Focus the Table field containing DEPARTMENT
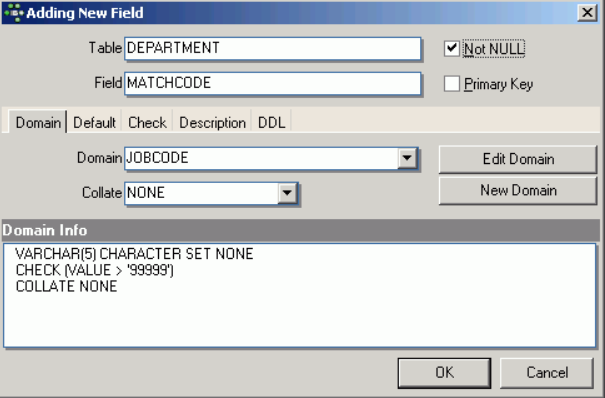This screenshot has width=605, height=398. [272, 49]
